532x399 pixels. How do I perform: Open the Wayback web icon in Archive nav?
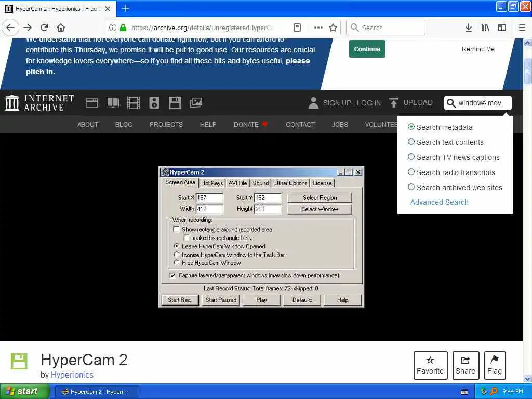click(x=92, y=103)
